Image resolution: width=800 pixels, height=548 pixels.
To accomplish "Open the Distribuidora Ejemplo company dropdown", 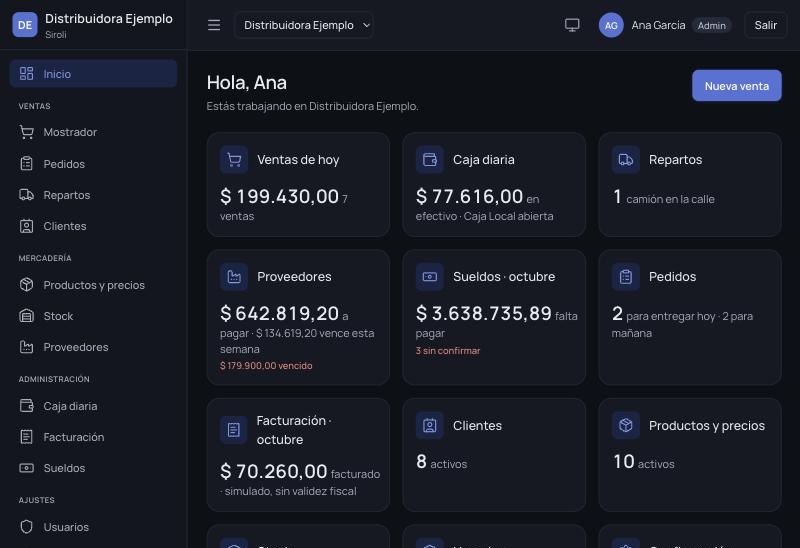I will (x=304, y=25).
